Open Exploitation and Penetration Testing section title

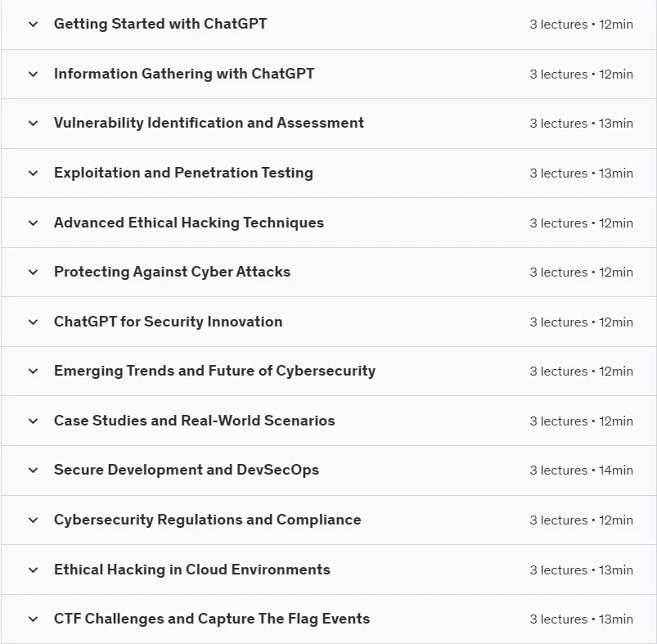pyautogui.click(x=183, y=173)
